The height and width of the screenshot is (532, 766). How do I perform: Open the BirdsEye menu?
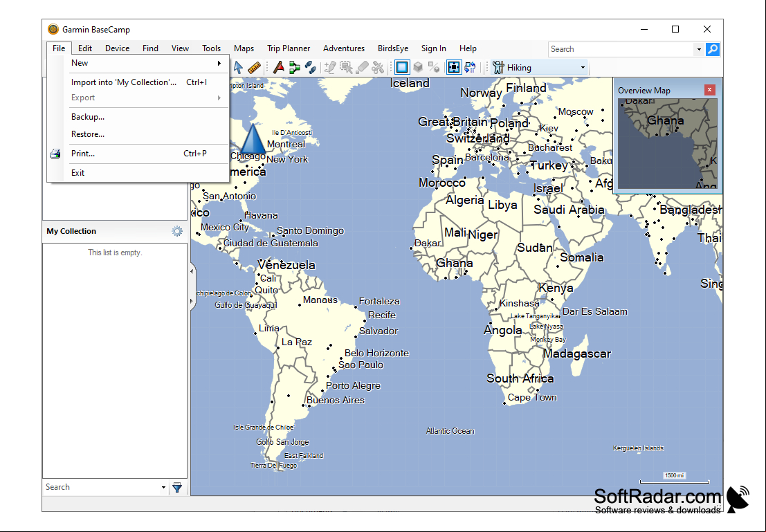[x=393, y=48]
